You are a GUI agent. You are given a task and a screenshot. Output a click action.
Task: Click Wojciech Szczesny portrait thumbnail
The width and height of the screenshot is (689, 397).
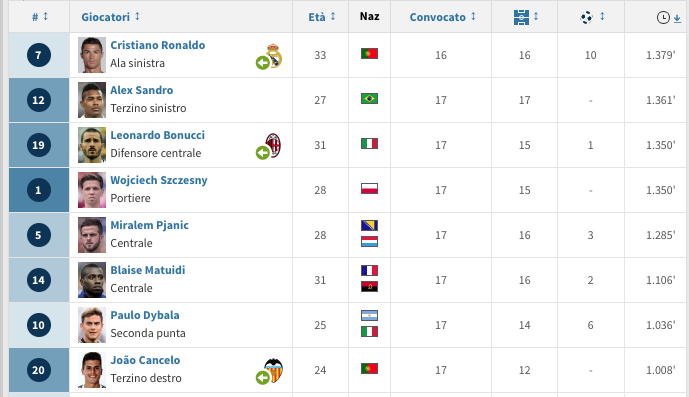point(92,190)
